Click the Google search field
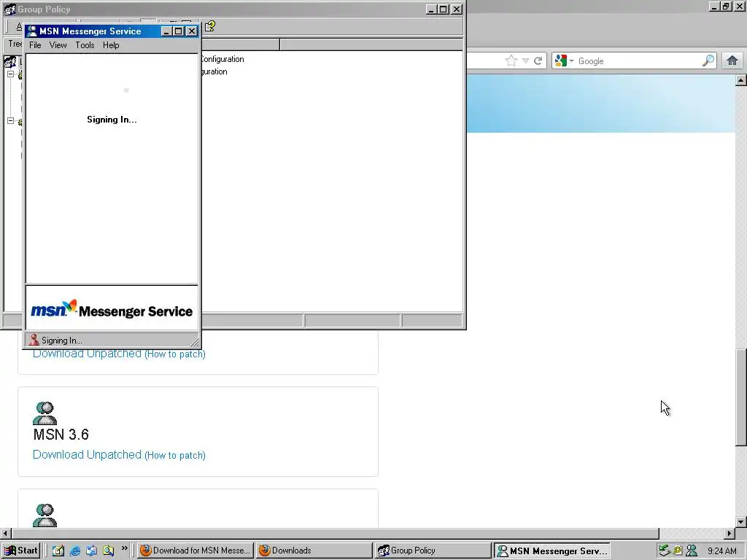 tap(638, 61)
